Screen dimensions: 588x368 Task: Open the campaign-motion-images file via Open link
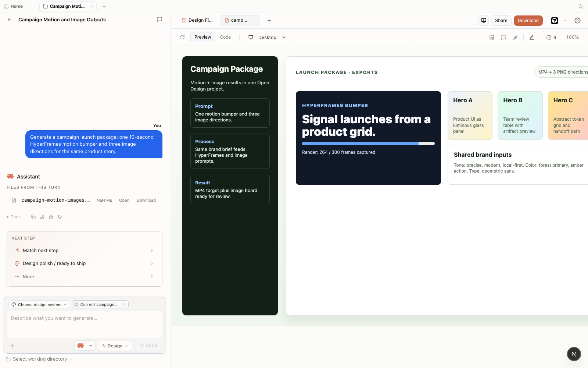click(124, 200)
